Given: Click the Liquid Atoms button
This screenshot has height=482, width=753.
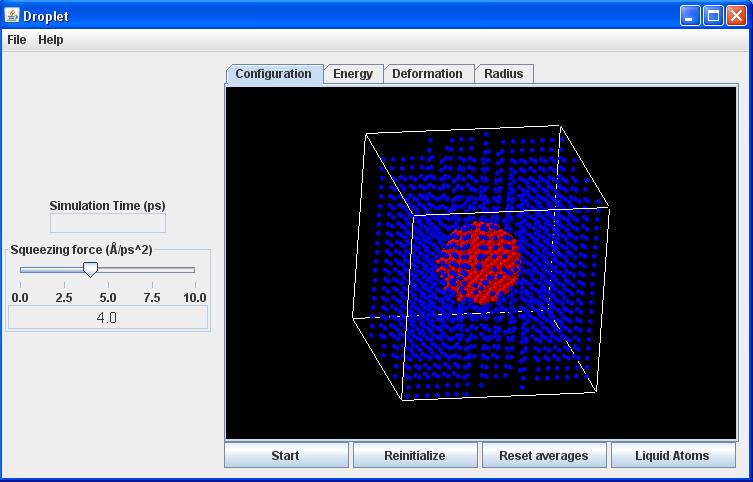Looking at the screenshot, I should 672,456.
